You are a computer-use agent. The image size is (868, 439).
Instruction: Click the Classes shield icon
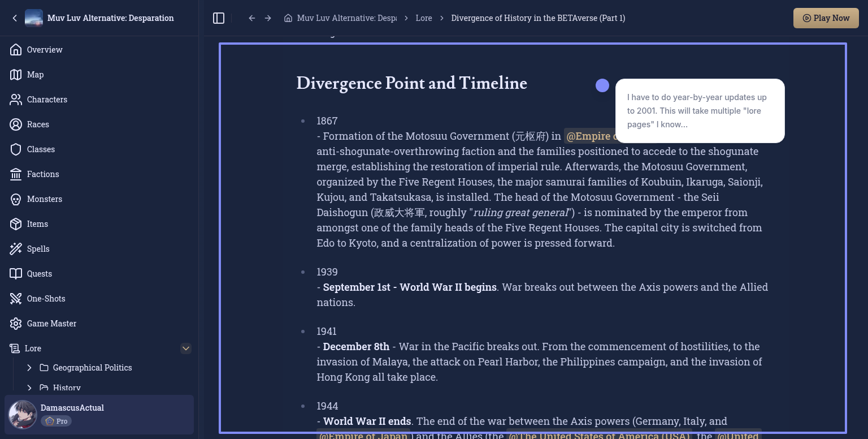[x=16, y=149]
